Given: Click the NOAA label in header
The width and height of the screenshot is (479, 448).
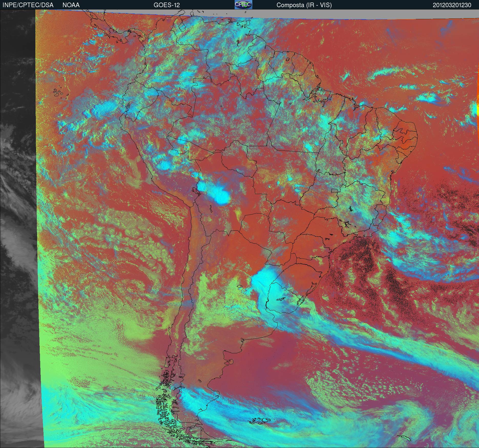Looking at the screenshot, I should pyautogui.click(x=71, y=5).
